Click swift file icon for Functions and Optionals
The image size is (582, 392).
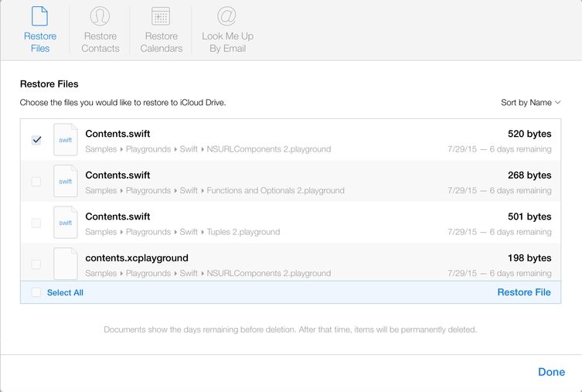click(66, 181)
